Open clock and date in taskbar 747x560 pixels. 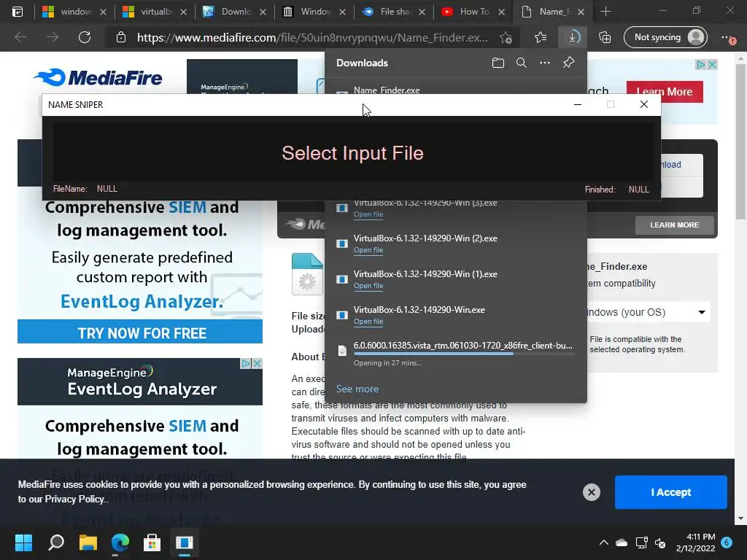click(x=695, y=542)
